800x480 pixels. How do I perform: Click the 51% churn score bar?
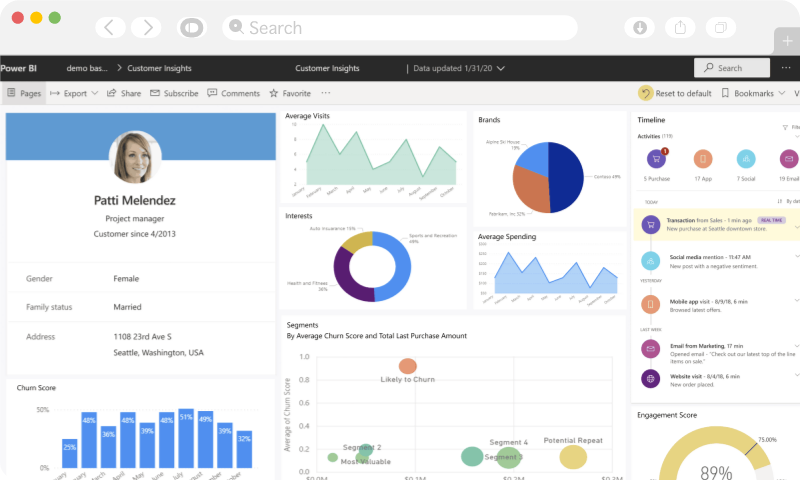(186, 438)
